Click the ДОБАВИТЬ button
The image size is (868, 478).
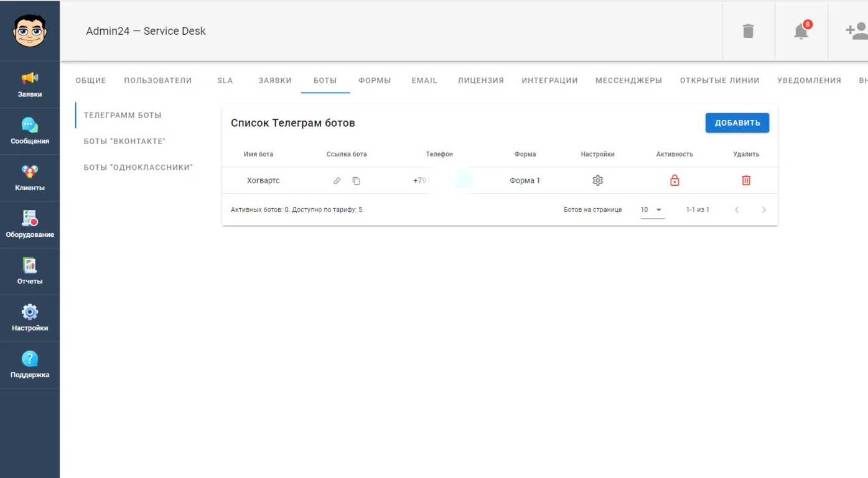tap(737, 123)
